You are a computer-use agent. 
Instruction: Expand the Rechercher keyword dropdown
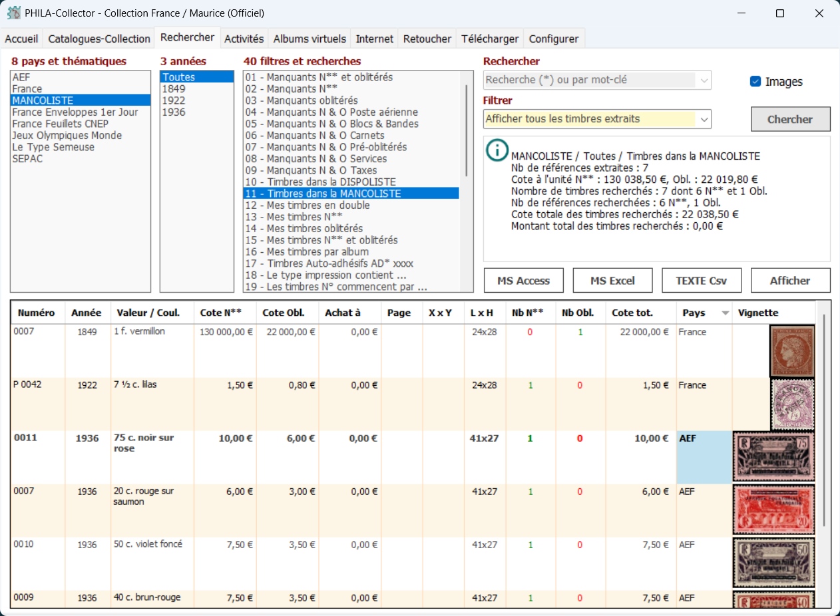point(704,80)
